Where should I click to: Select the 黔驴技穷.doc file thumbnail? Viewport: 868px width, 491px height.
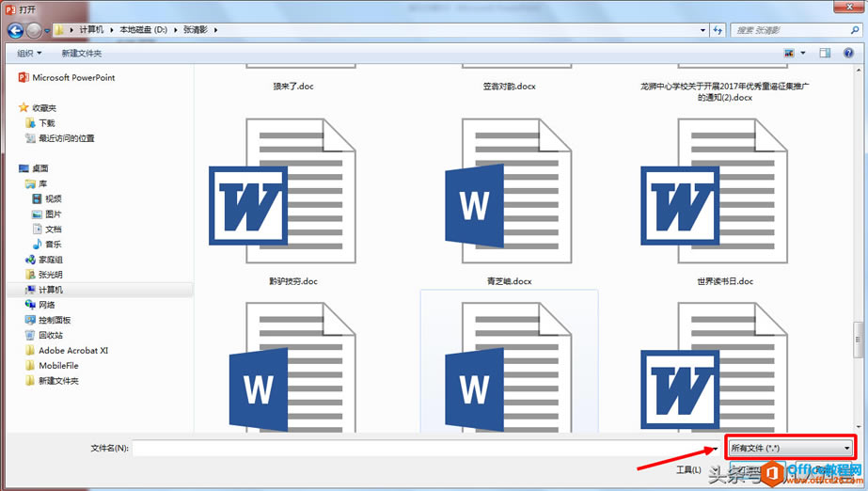pos(283,191)
